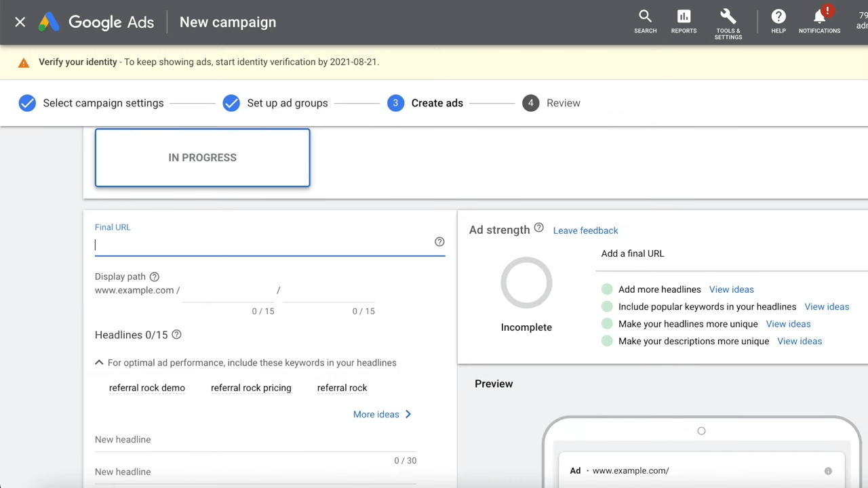Click the ad preview info icon
The height and width of the screenshot is (488, 868).
point(828,471)
